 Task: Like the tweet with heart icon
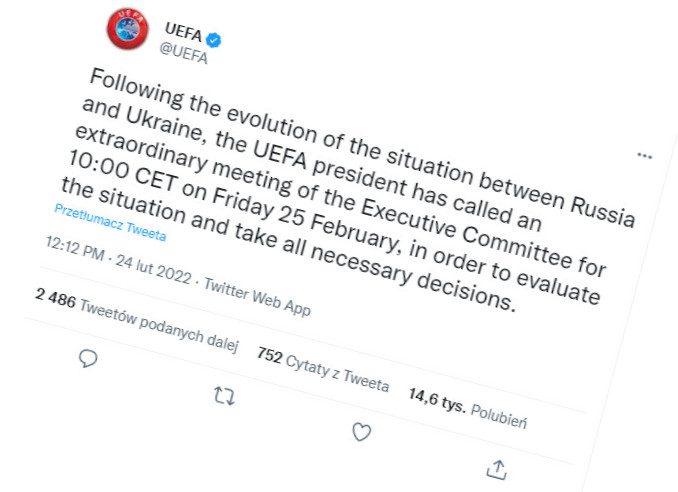click(x=361, y=432)
